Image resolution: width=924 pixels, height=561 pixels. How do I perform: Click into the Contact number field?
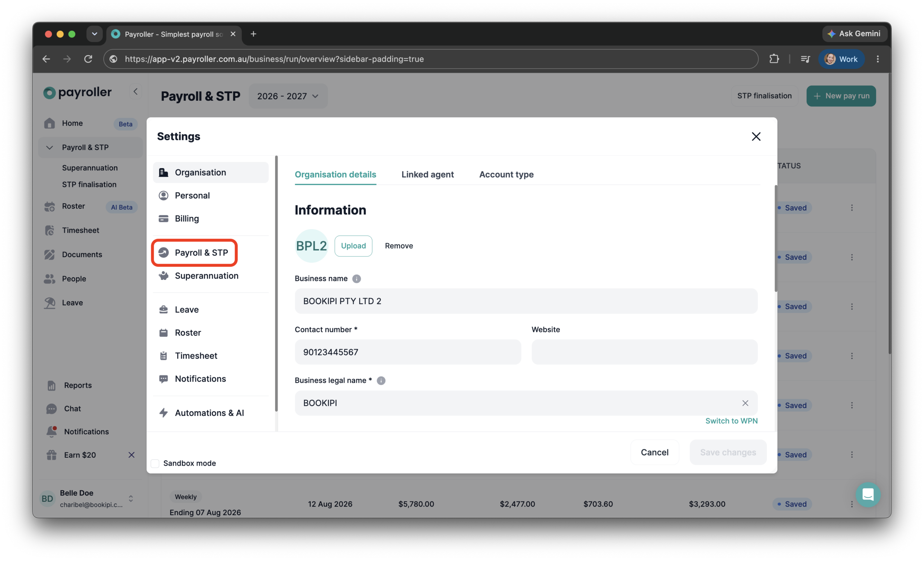[407, 352]
